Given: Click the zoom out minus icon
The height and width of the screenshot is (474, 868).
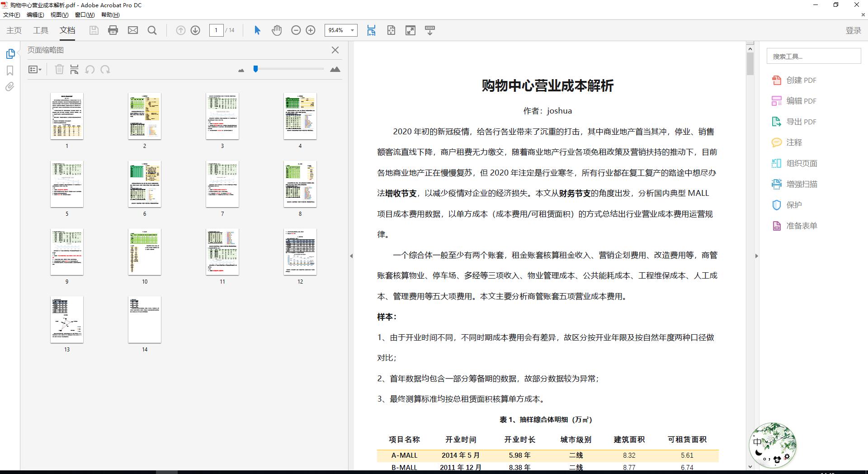Looking at the screenshot, I should (296, 30).
